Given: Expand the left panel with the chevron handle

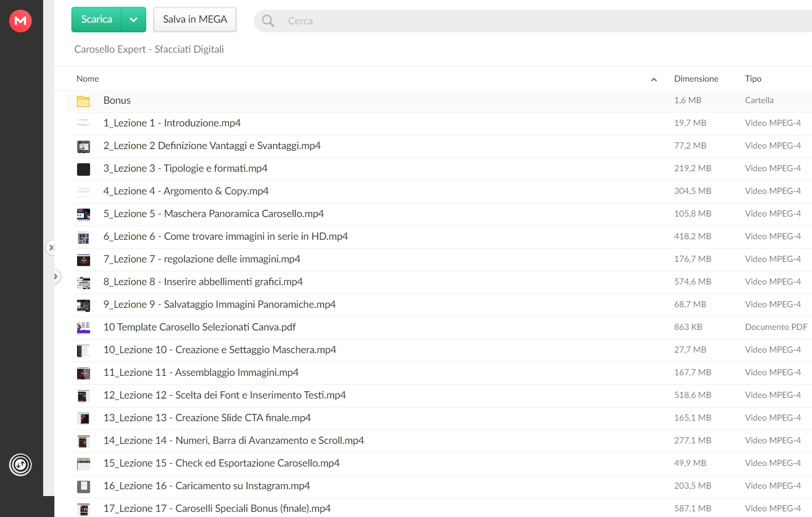Looking at the screenshot, I should pos(56,277).
